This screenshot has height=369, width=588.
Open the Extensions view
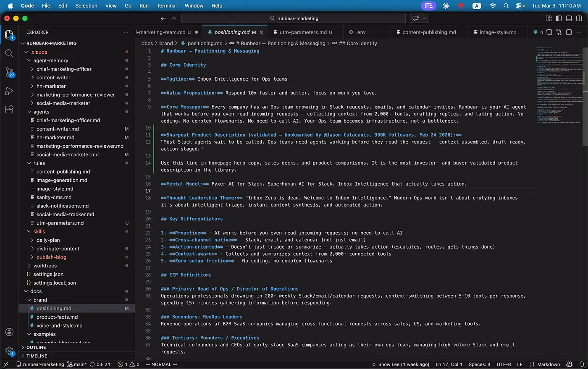9,110
